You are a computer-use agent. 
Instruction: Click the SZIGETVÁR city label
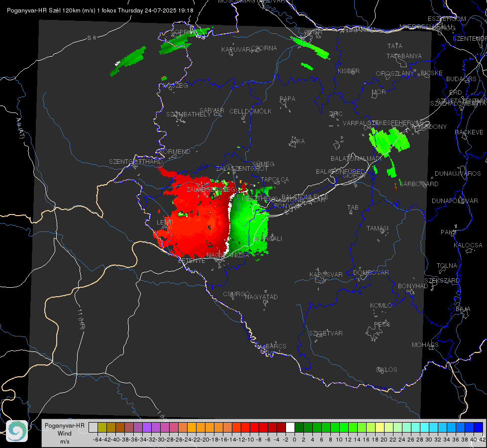[x=325, y=334]
